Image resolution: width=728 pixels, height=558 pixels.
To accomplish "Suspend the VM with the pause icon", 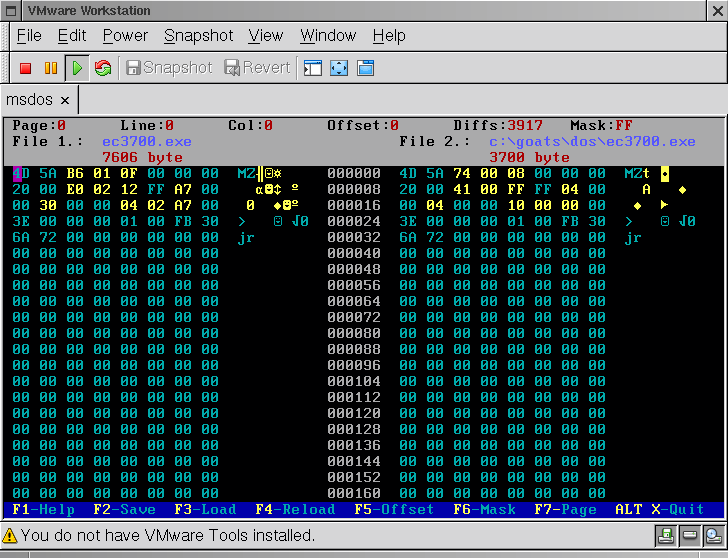I will click(51, 68).
